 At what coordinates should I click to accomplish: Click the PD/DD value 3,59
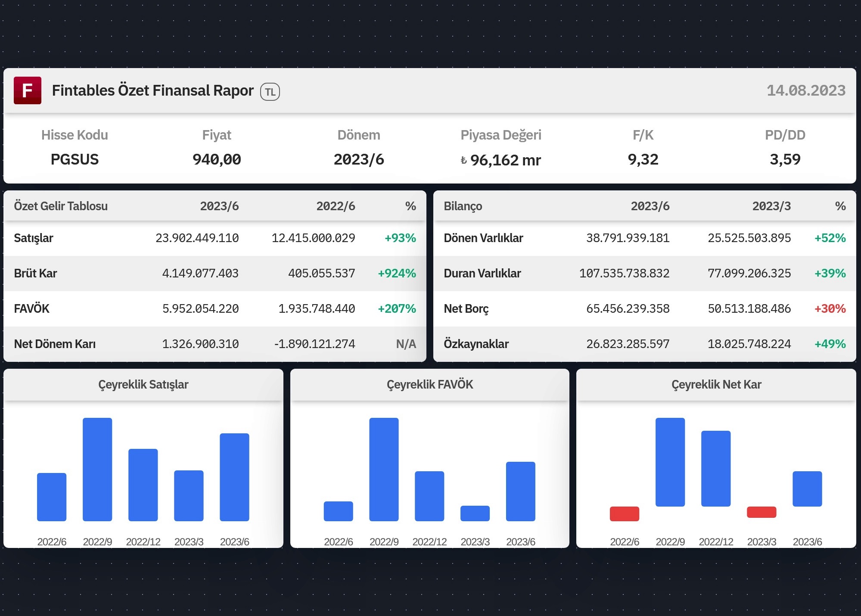(785, 159)
